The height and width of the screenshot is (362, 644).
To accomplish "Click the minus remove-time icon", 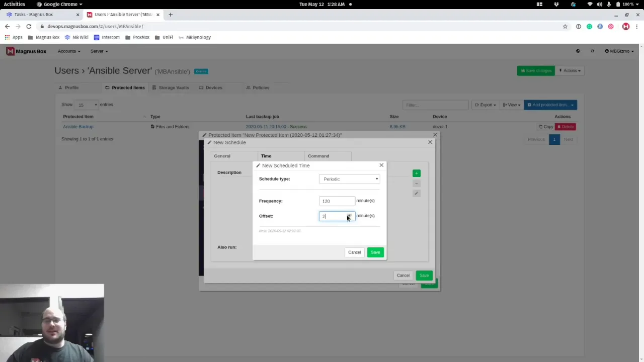I will 416,183.
